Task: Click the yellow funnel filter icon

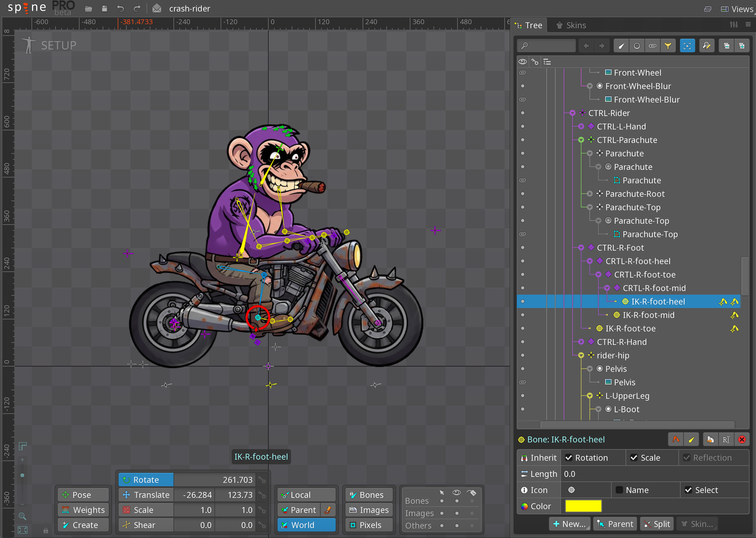Action: pos(668,46)
